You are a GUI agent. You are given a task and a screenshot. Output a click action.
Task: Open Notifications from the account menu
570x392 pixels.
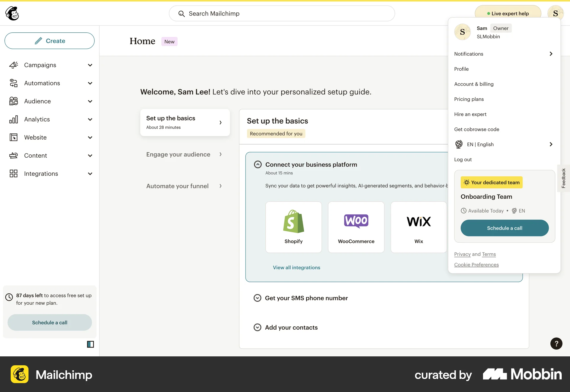[468, 54]
